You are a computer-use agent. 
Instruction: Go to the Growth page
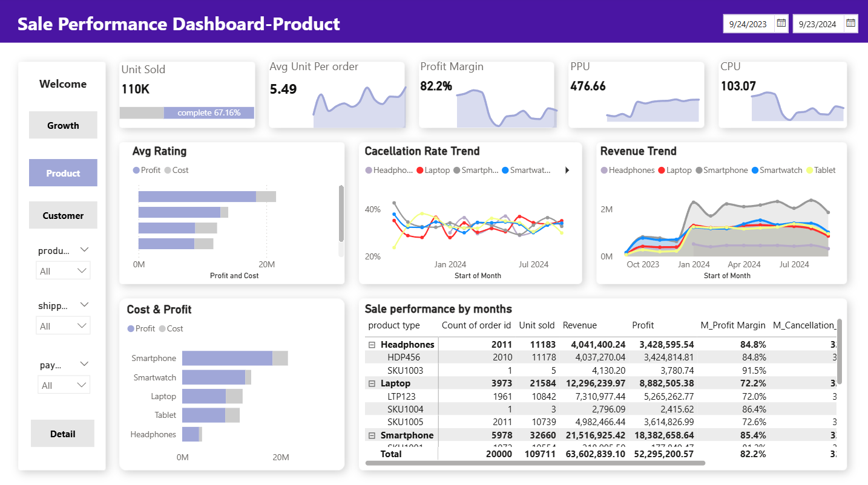pyautogui.click(x=63, y=125)
